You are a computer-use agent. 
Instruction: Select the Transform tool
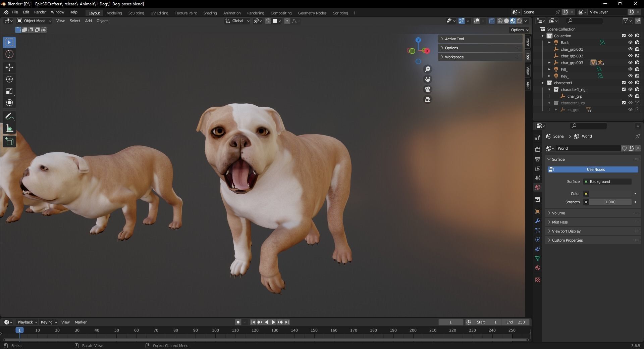[9, 103]
